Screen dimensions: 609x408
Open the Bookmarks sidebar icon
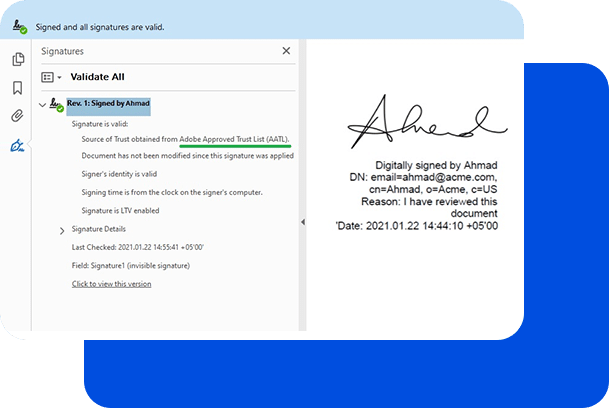[17, 88]
